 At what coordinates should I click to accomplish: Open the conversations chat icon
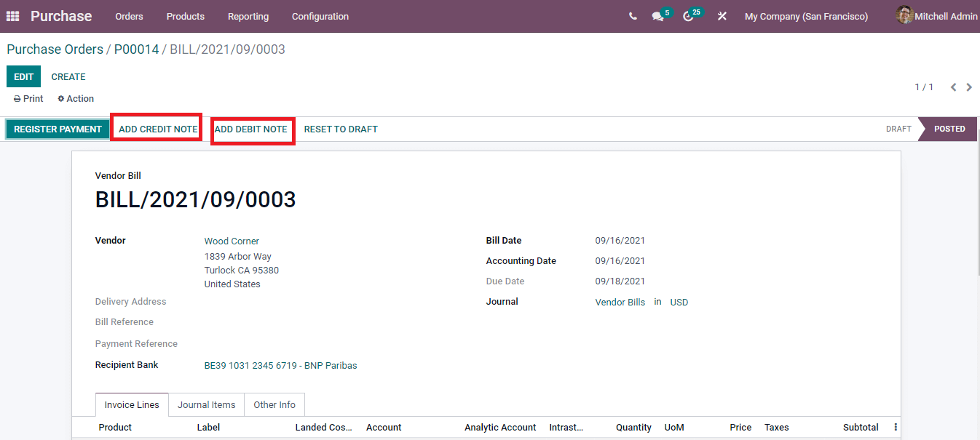(658, 16)
